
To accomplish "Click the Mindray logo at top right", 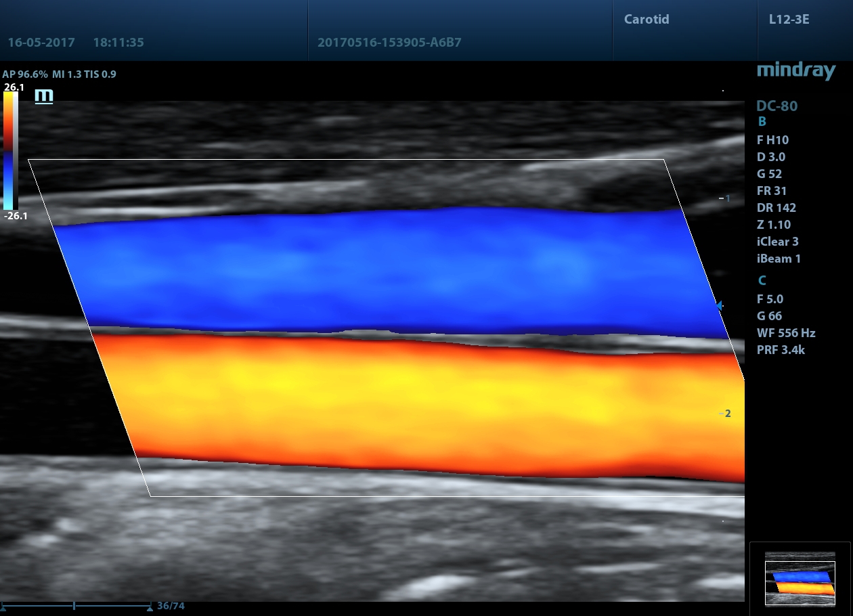I will [x=795, y=71].
